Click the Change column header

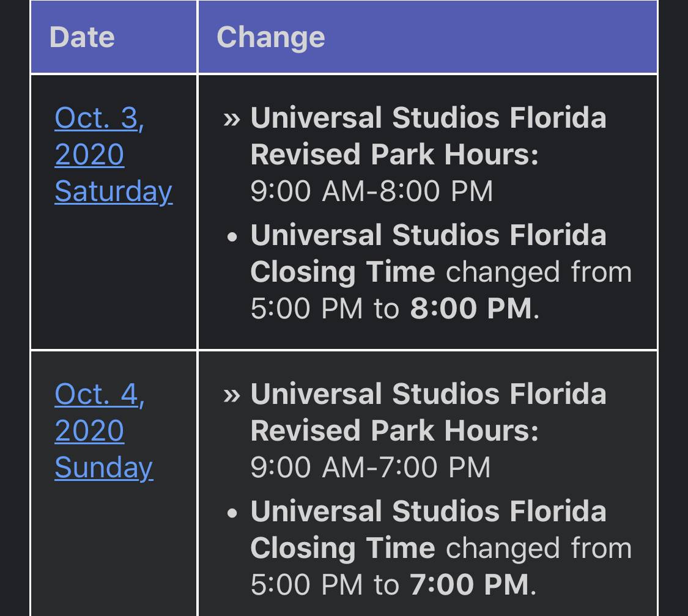pyautogui.click(x=270, y=37)
